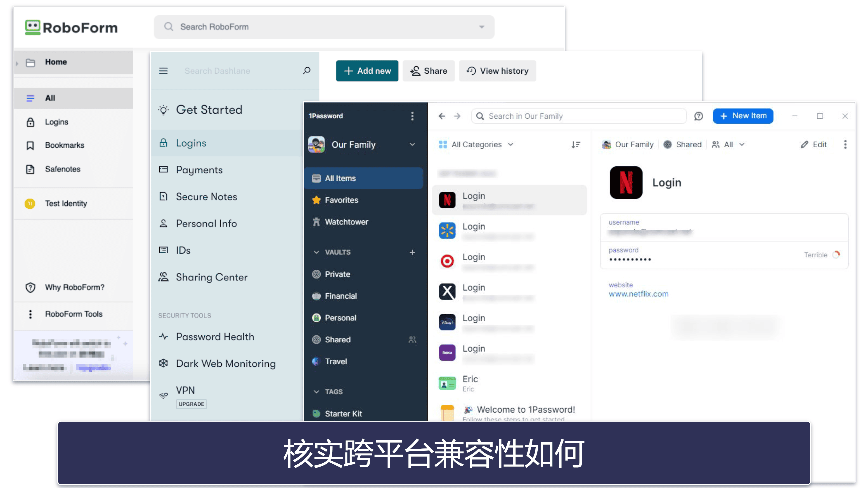Open the www.netflix.com link
Image resolution: width=868 pixels, height=488 pixels.
[x=638, y=294]
